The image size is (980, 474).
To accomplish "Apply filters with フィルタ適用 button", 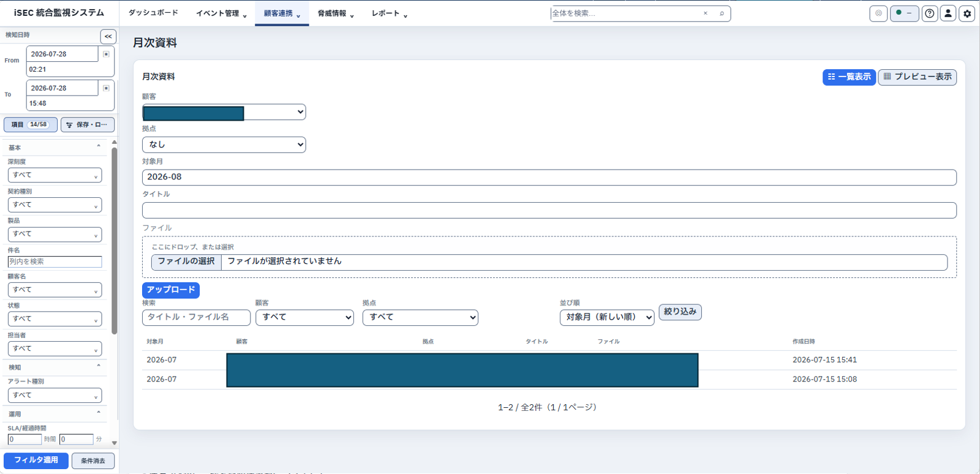I will click(x=36, y=461).
